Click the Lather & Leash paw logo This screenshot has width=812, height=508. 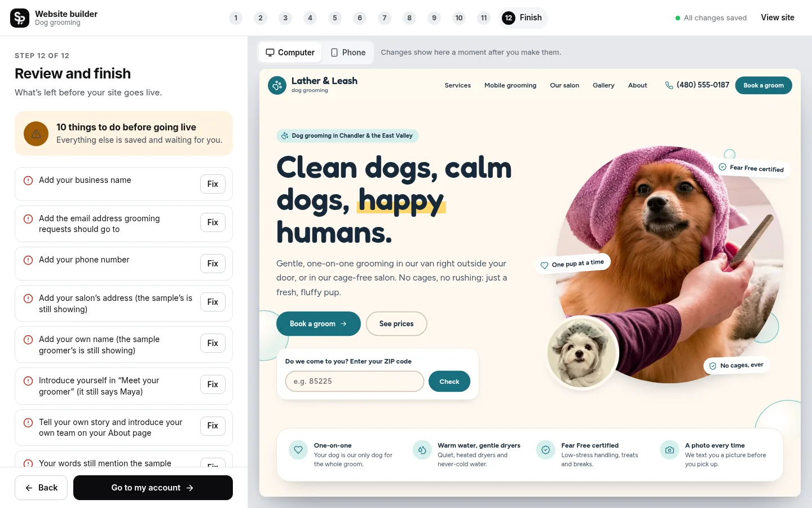click(x=277, y=85)
